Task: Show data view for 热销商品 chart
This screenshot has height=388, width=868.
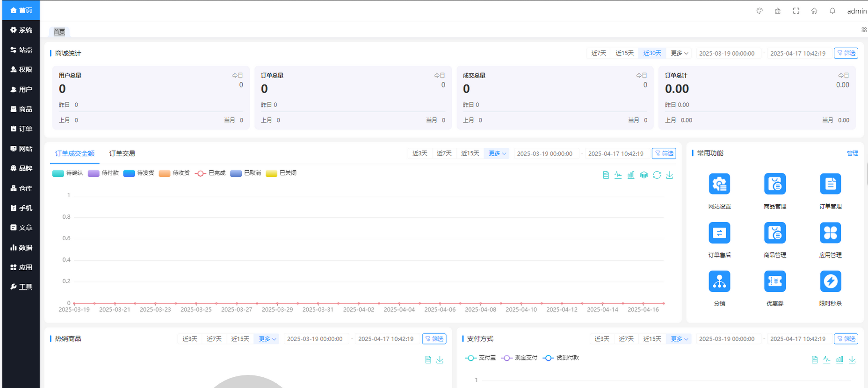Action: click(428, 359)
